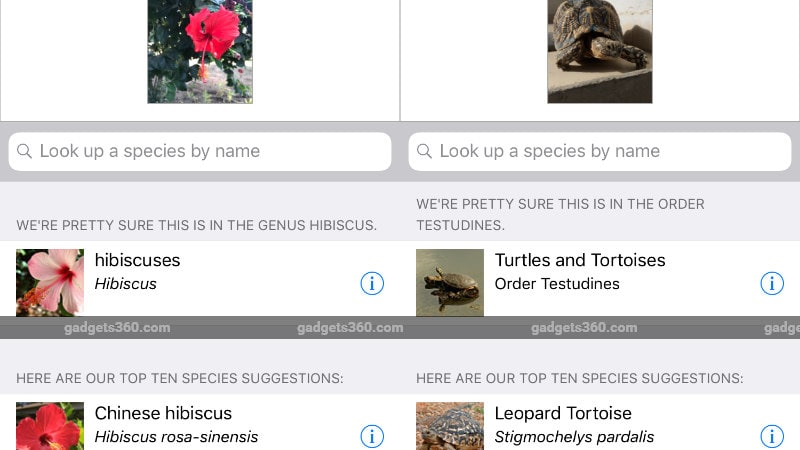Select the "Turtles and Tortoises" title

point(580,260)
